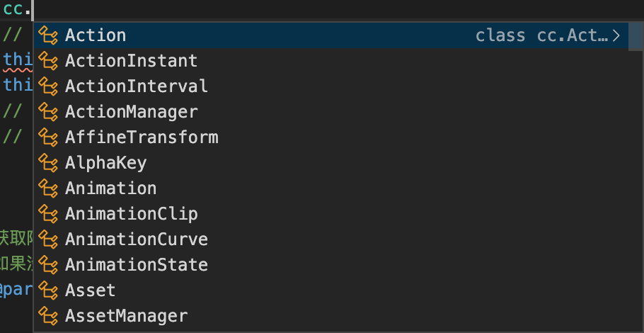
Task: Click the class icon next to AlphaKey
Action: [x=48, y=163]
